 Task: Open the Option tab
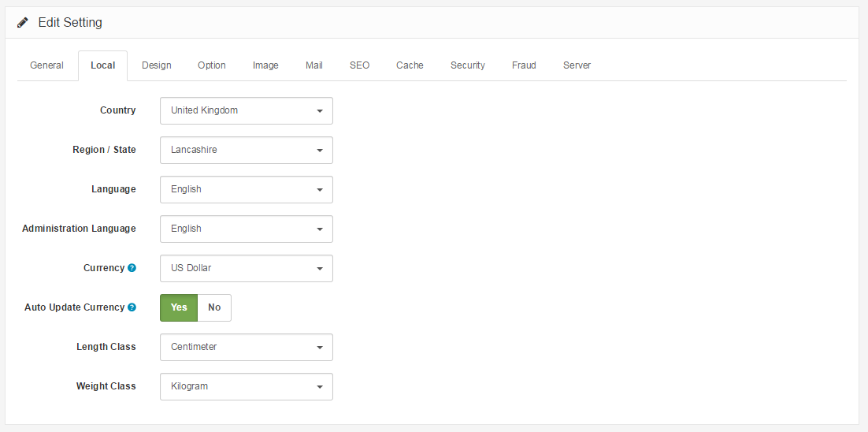(x=211, y=65)
